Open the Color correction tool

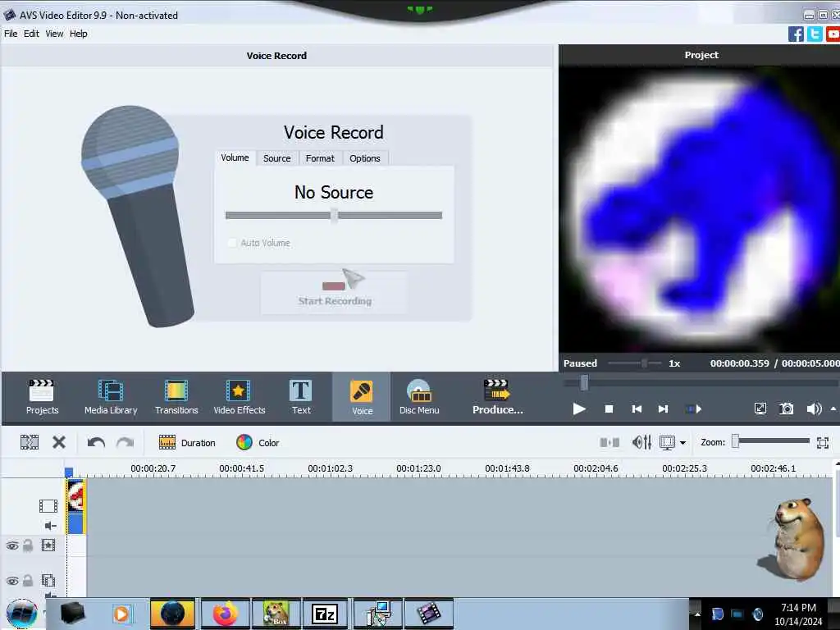coord(258,442)
